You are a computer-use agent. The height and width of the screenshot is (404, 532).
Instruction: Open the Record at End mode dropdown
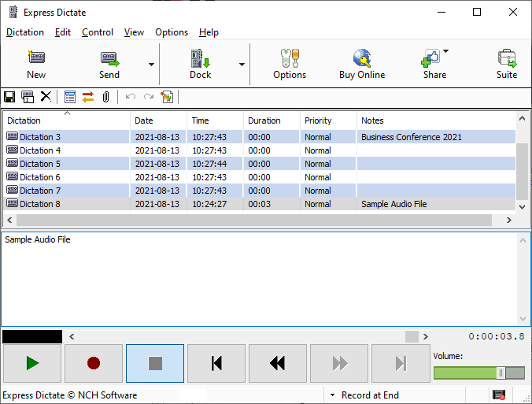[x=332, y=395]
